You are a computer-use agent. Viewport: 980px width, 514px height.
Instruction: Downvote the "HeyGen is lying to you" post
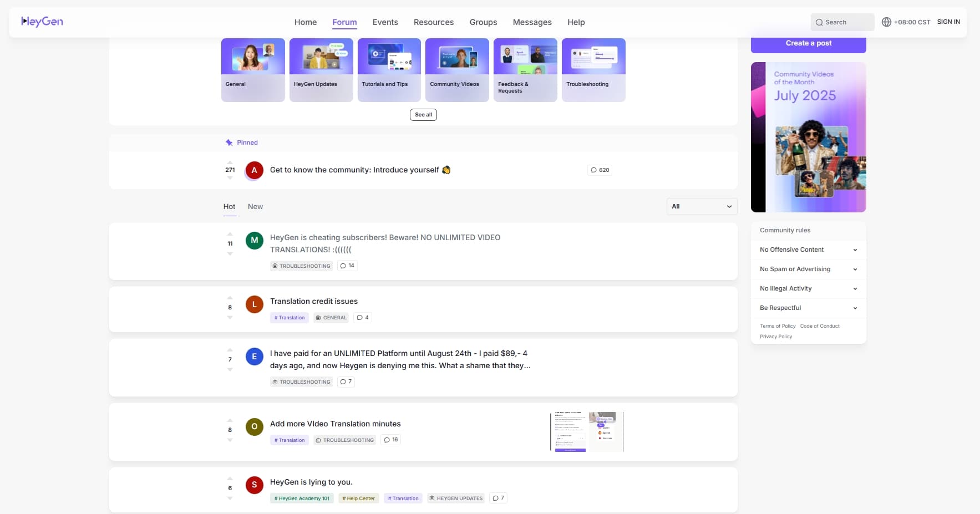tap(230, 498)
